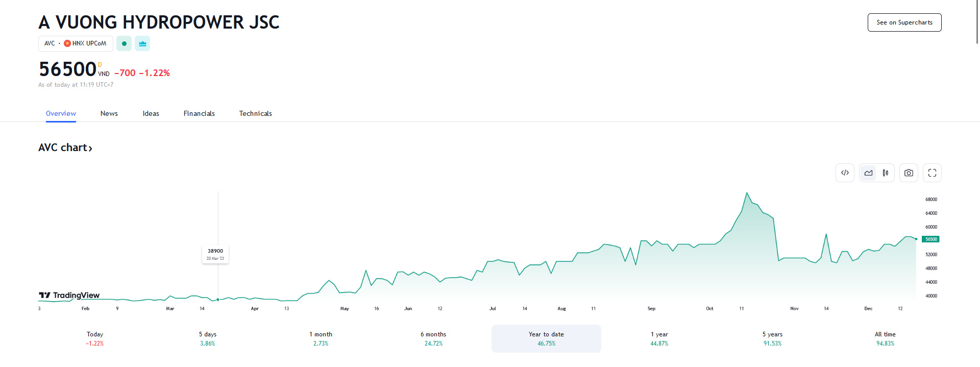Open the AVC HNX UPCoM symbol badge
This screenshot has height=367, width=980.
coord(76,43)
